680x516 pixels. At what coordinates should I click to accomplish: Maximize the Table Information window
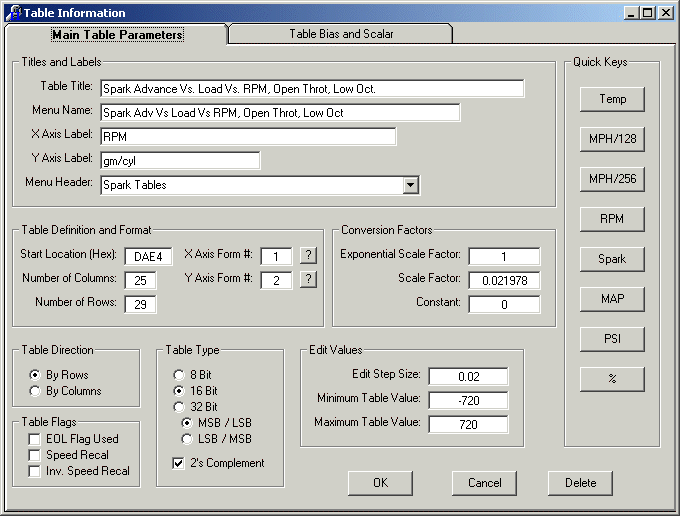647,13
